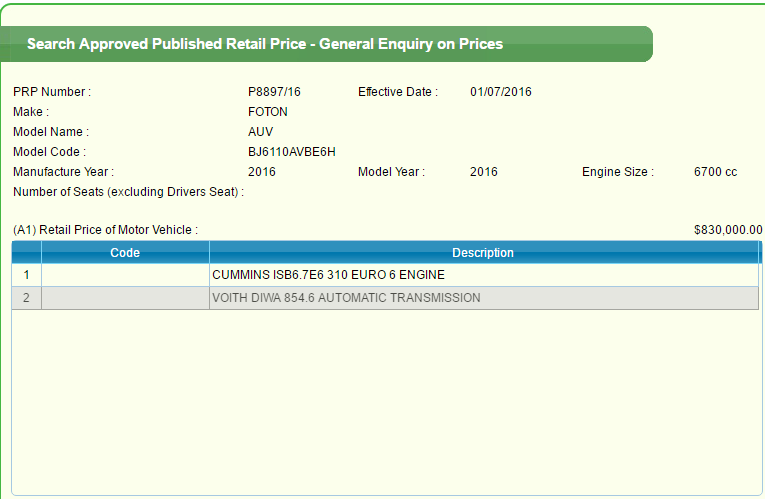Click the Description column header

click(x=483, y=253)
